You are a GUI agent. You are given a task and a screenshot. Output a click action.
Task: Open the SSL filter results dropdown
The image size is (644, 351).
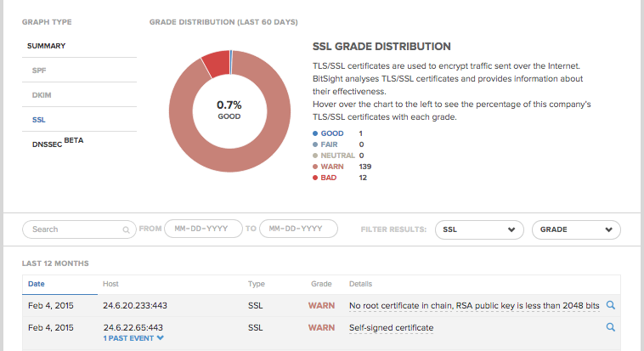479,229
